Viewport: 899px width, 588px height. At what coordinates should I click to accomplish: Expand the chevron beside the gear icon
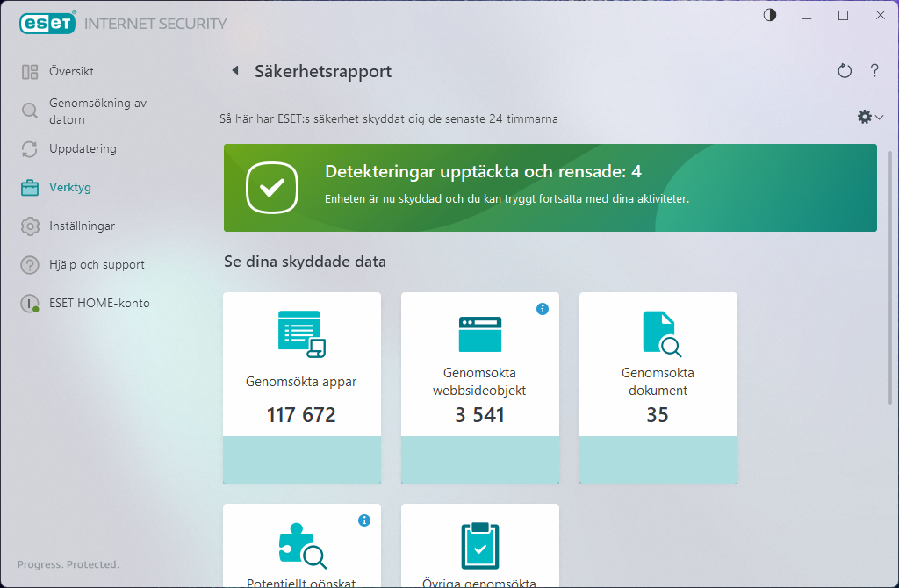point(877,117)
